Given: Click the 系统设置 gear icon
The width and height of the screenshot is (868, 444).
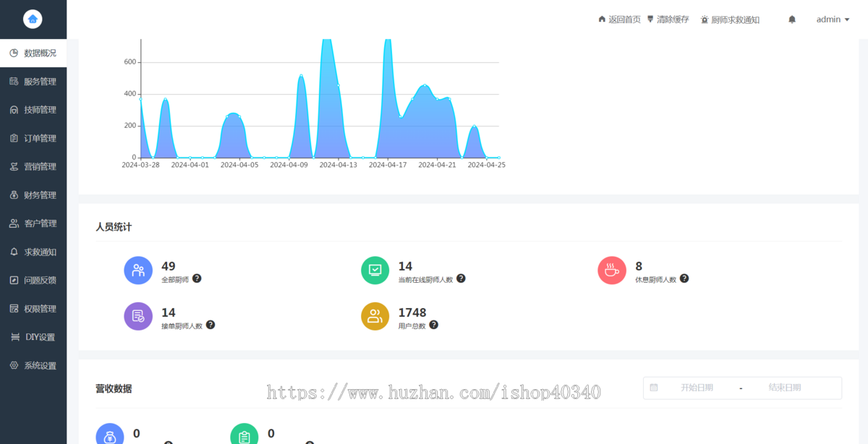Looking at the screenshot, I should coord(14,365).
